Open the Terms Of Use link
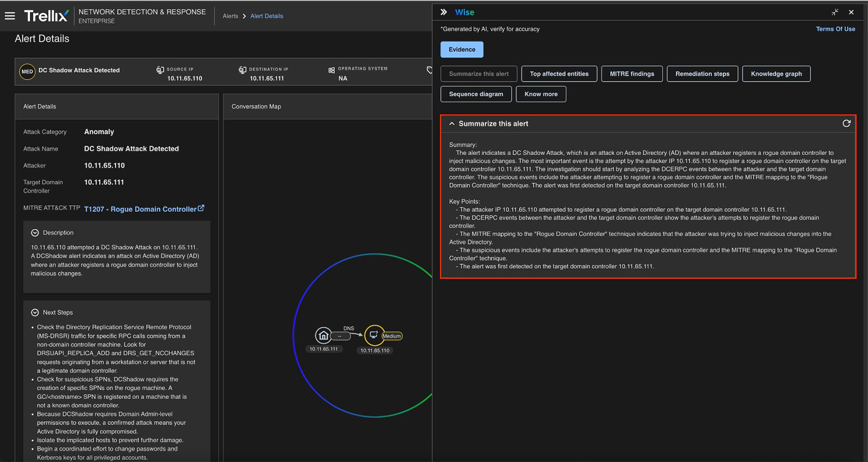Image resolution: width=868 pixels, height=462 pixels. point(835,29)
